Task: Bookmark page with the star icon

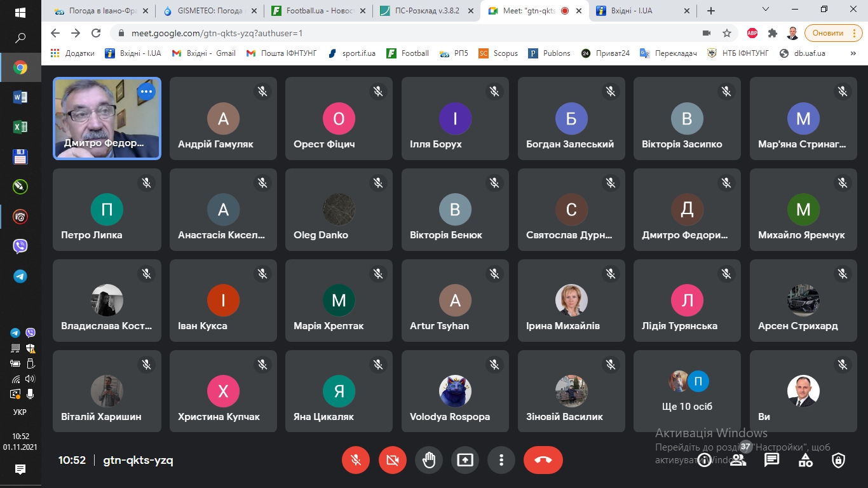Action: point(727,33)
